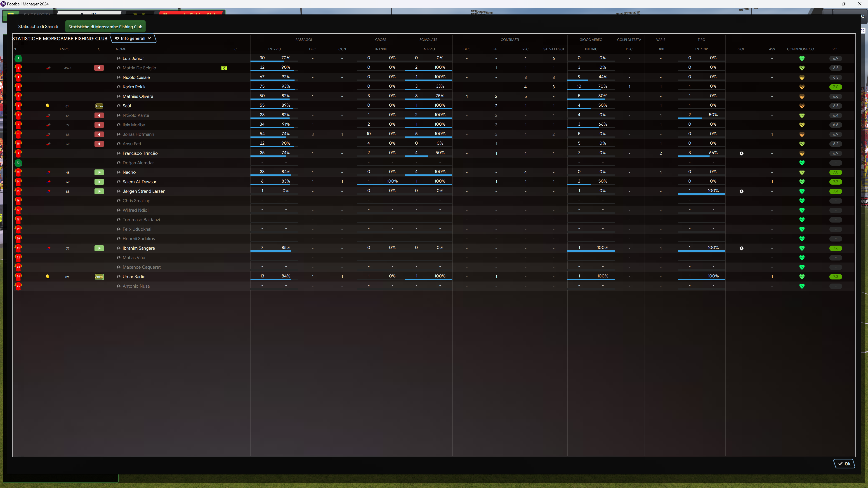Click the player info icon beside Chris Smalling

(119, 201)
